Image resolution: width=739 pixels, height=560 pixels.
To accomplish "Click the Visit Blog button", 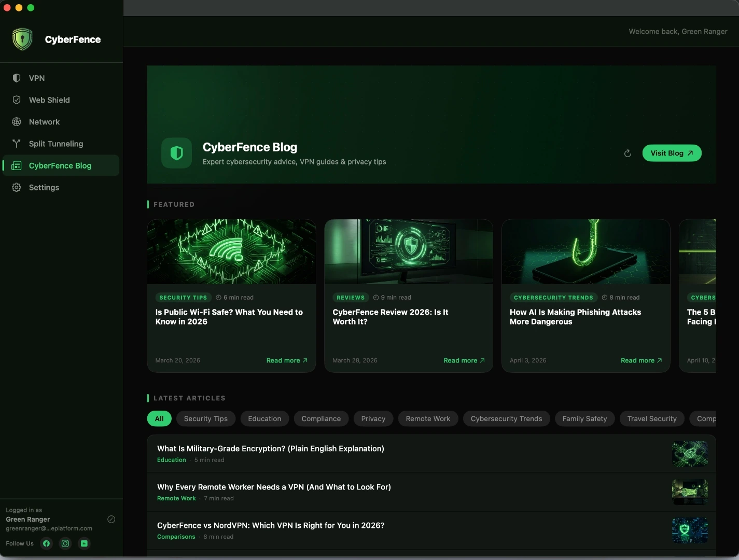I will [x=672, y=153].
